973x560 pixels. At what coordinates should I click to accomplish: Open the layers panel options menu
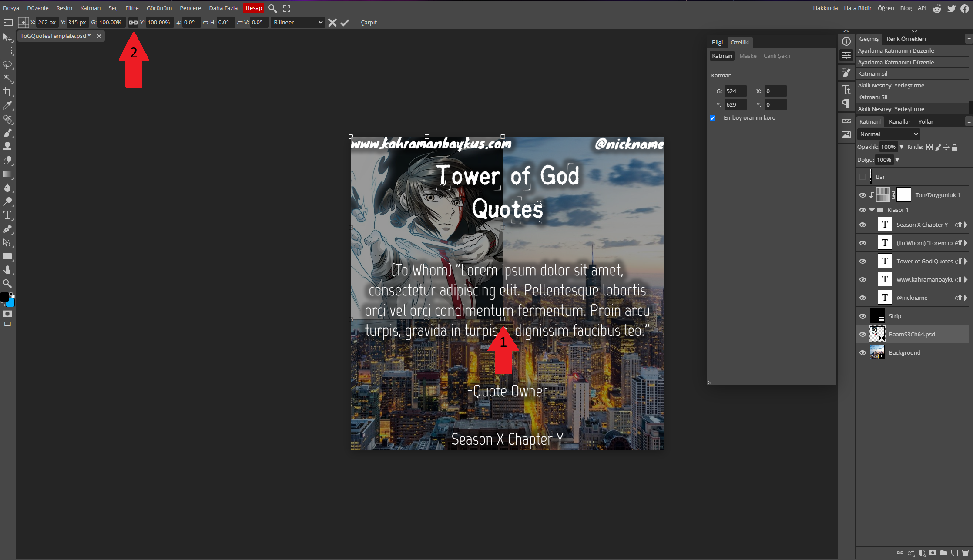coord(969,121)
